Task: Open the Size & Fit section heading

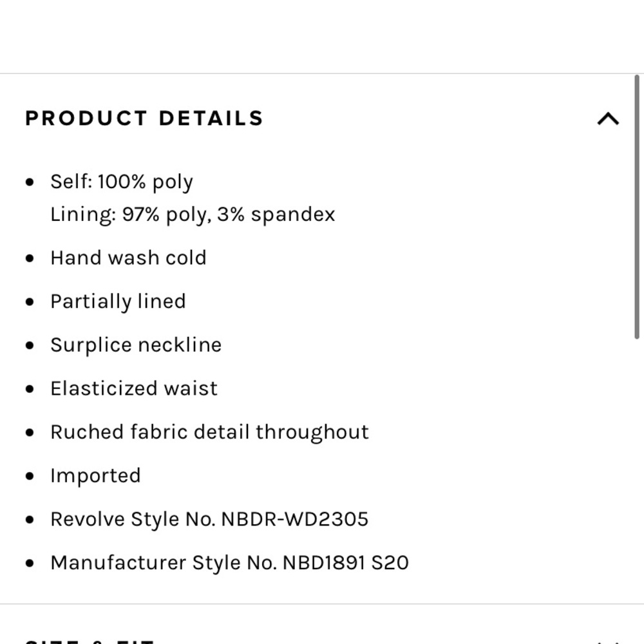Action: click(89, 641)
